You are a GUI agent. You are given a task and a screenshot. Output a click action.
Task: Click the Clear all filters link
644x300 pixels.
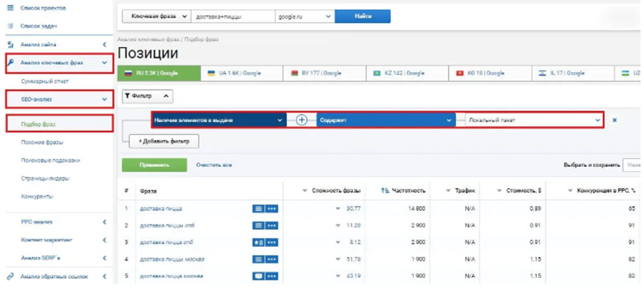[x=214, y=165]
